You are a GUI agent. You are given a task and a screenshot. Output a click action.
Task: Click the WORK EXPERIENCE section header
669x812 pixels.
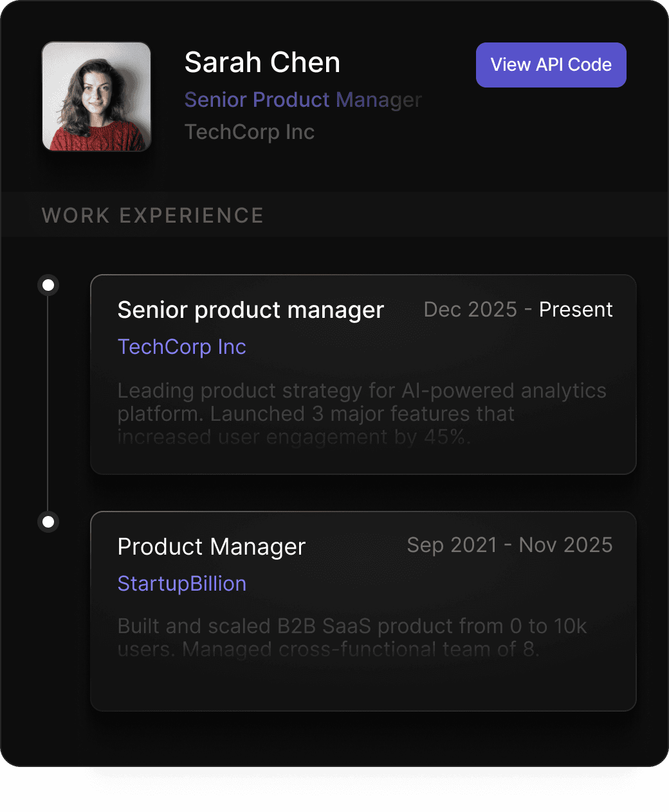(152, 216)
